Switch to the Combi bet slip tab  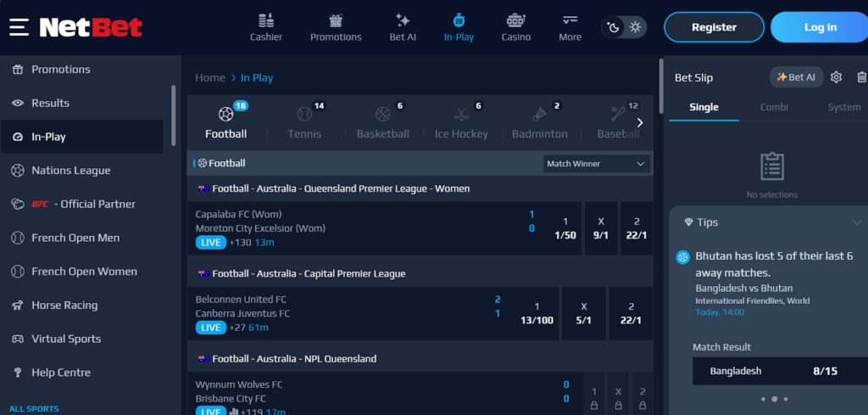click(x=774, y=107)
